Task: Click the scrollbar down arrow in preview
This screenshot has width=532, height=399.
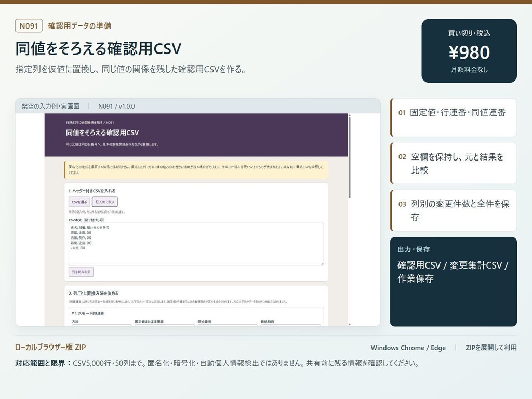Action: click(350, 324)
